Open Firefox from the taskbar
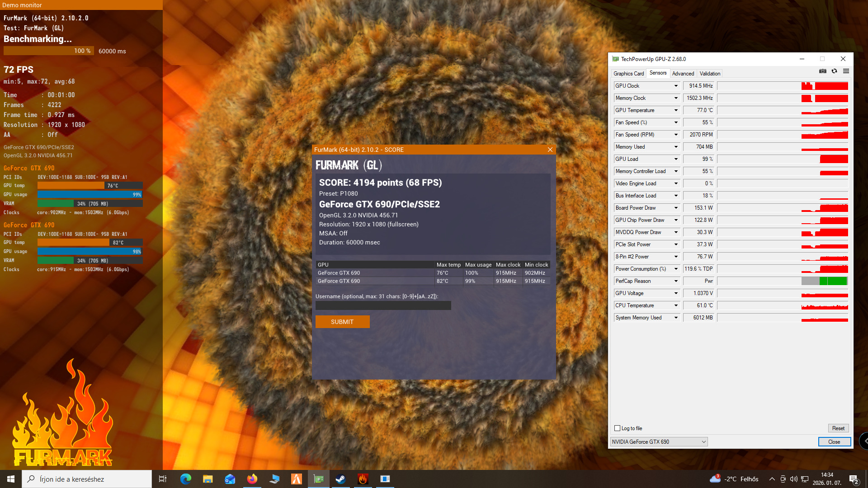Screen dimensions: 868x488 click(252, 479)
